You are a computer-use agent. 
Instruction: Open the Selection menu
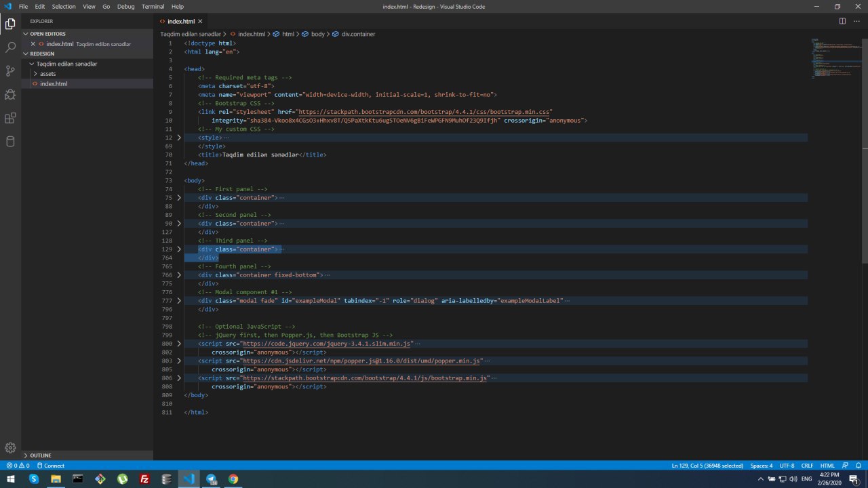tap(64, 6)
